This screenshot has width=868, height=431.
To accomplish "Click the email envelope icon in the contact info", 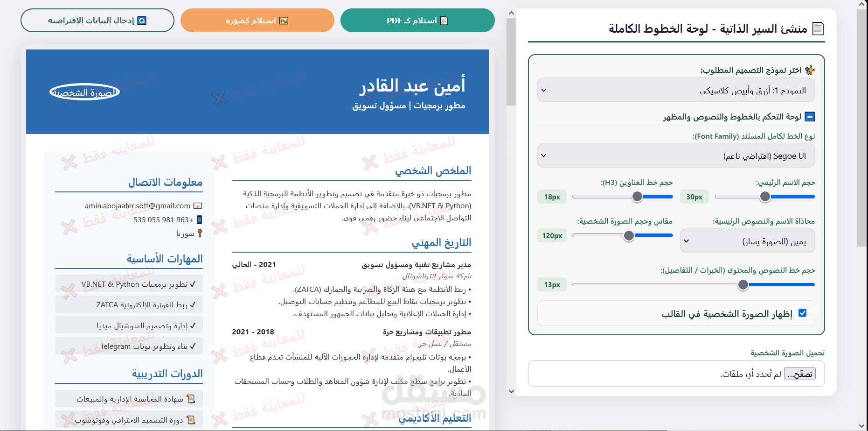I will click(198, 205).
